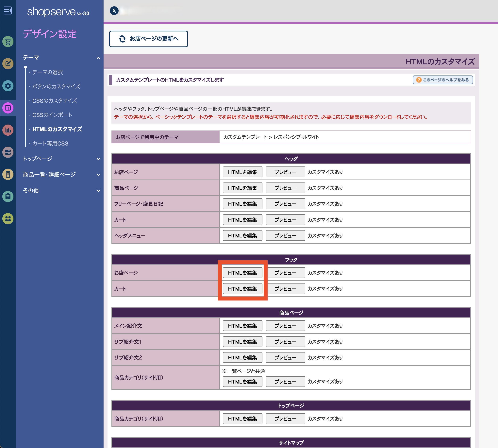Open the bar chart analytics sidebar icon
This screenshot has width=498, height=448.
point(8,130)
